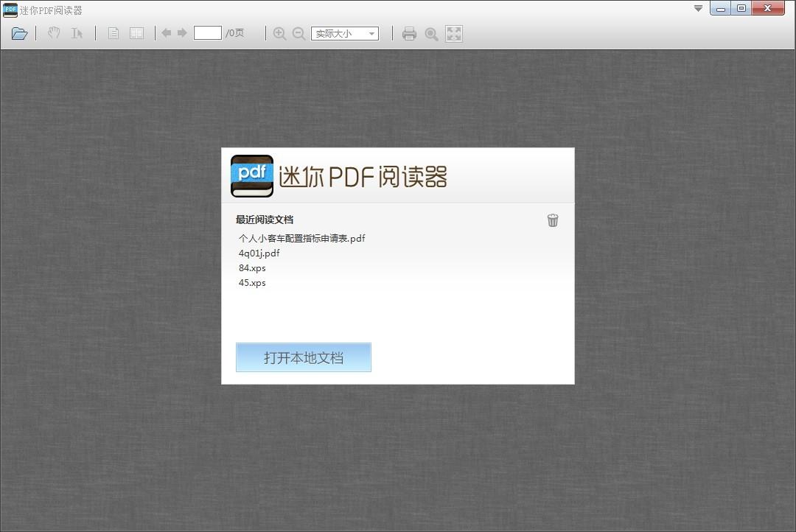This screenshot has height=532, width=796.
Task: Minimize the 迷你PDF阅读器 window
Action: (720, 8)
